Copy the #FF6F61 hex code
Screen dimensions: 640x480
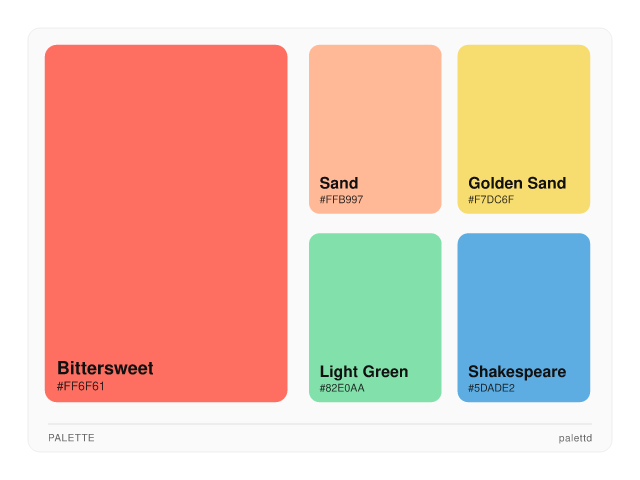pyautogui.click(x=81, y=386)
